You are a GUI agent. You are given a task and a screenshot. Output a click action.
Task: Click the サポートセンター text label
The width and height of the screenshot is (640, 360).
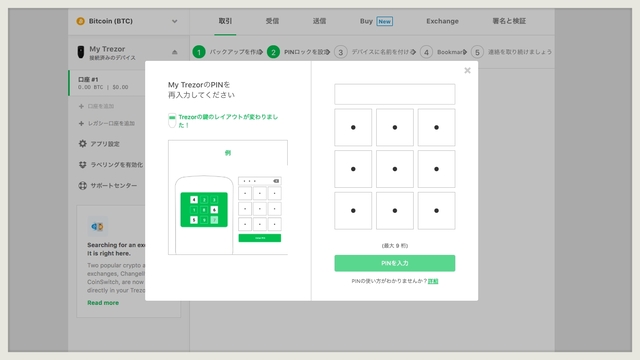tap(113, 185)
